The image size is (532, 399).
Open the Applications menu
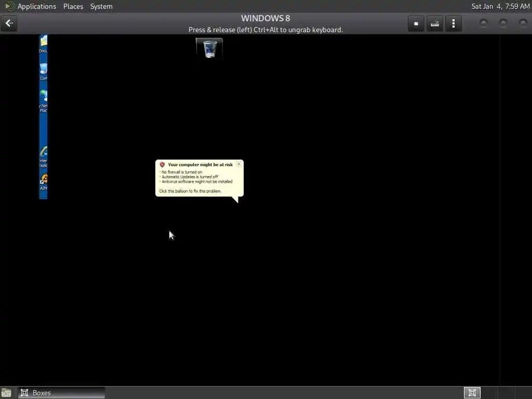pos(37,6)
